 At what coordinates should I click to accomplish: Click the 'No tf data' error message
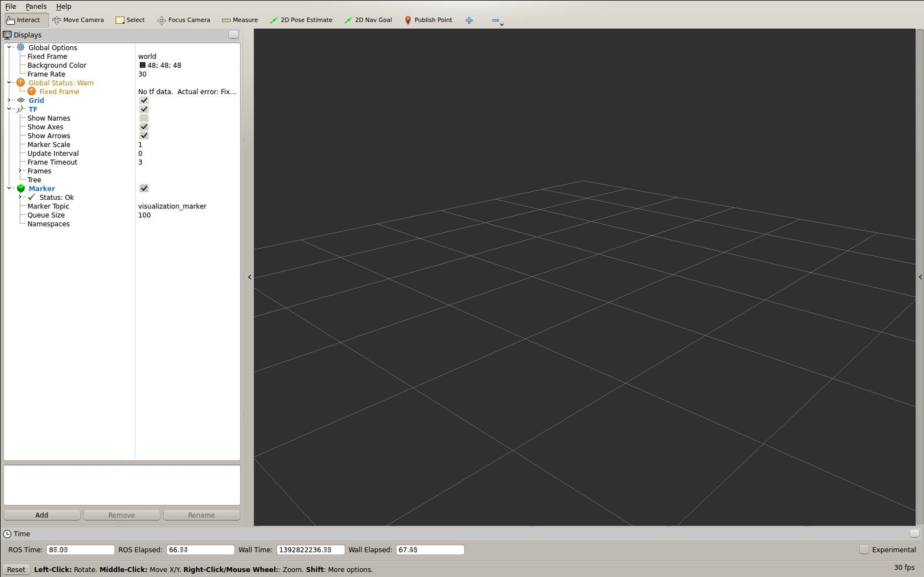(x=187, y=91)
